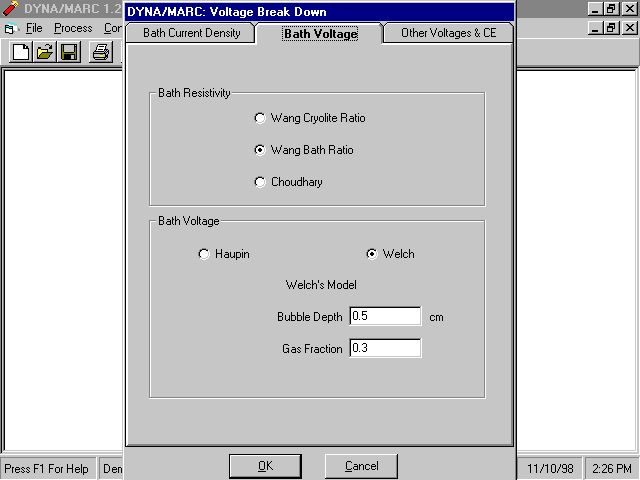The height and width of the screenshot is (480, 640).
Task: Cancel the Voltage Break Down dialog
Action: 362,466
